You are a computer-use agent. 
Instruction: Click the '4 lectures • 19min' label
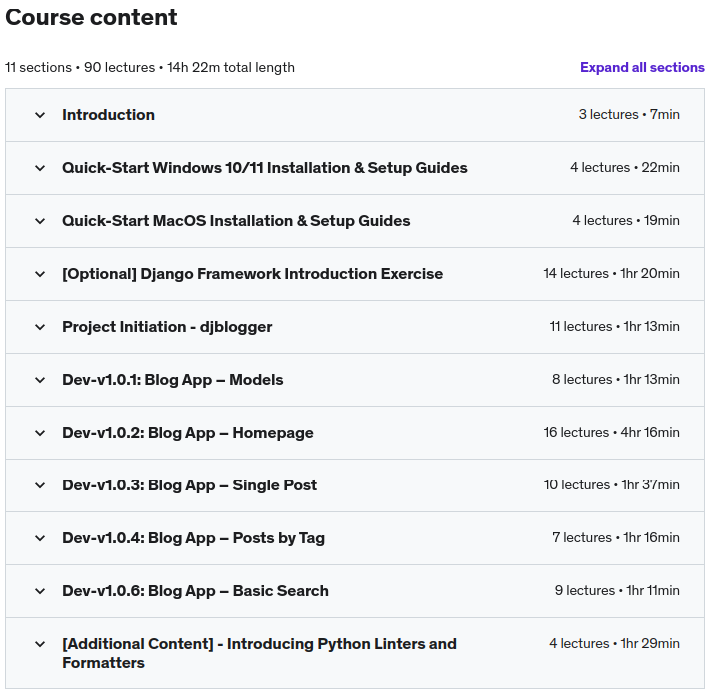(626, 221)
